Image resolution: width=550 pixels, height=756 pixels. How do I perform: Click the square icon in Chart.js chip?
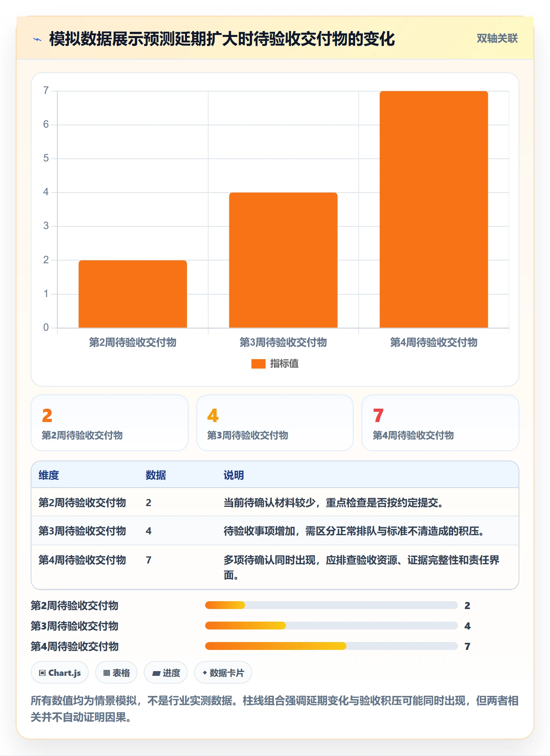(42, 673)
